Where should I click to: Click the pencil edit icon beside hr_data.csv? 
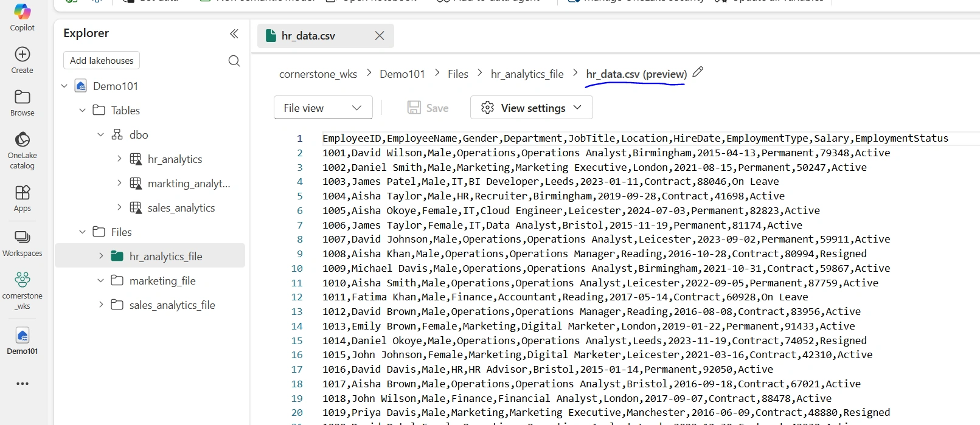(x=698, y=72)
